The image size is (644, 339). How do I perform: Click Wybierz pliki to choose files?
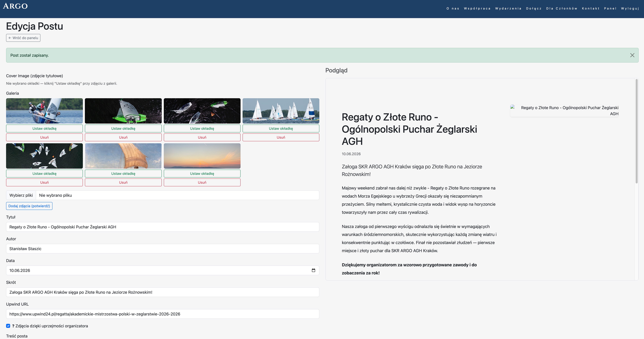point(21,195)
